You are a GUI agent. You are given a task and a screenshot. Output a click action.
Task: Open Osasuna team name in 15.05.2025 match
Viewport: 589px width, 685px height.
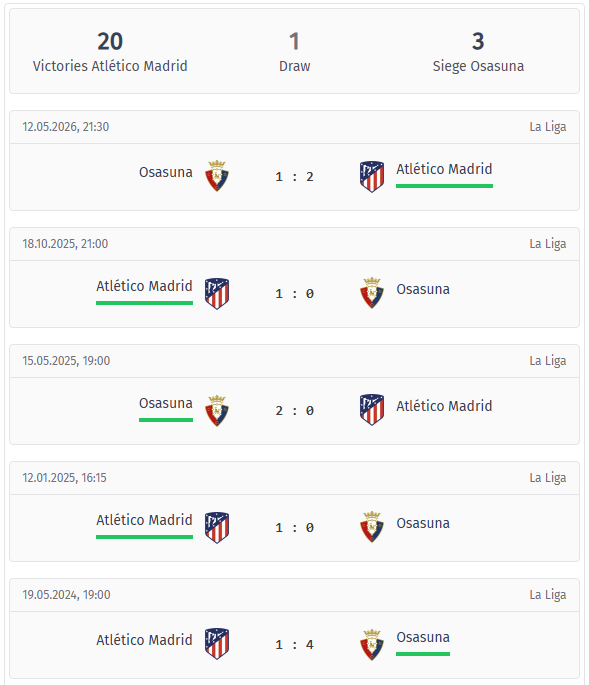tap(166, 403)
